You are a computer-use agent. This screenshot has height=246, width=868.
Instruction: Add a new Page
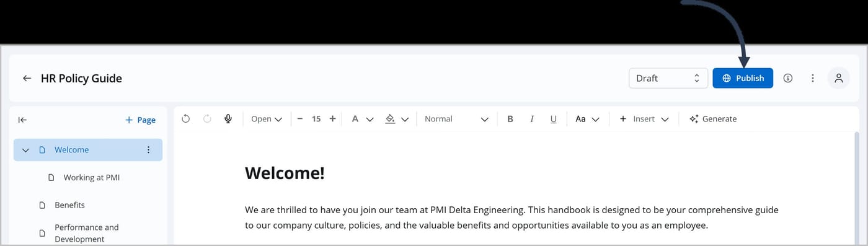[140, 120]
